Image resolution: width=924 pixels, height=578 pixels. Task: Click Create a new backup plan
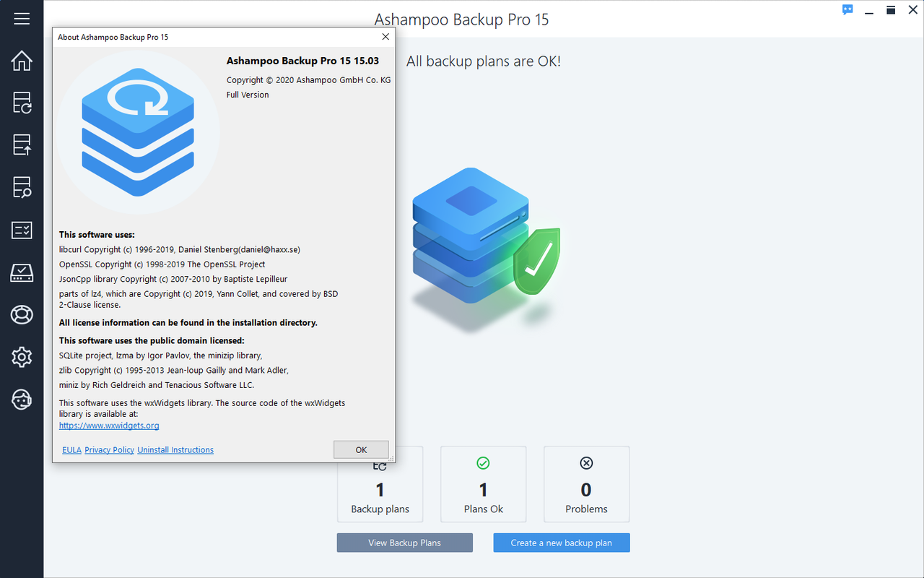pyautogui.click(x=562, y=543)
